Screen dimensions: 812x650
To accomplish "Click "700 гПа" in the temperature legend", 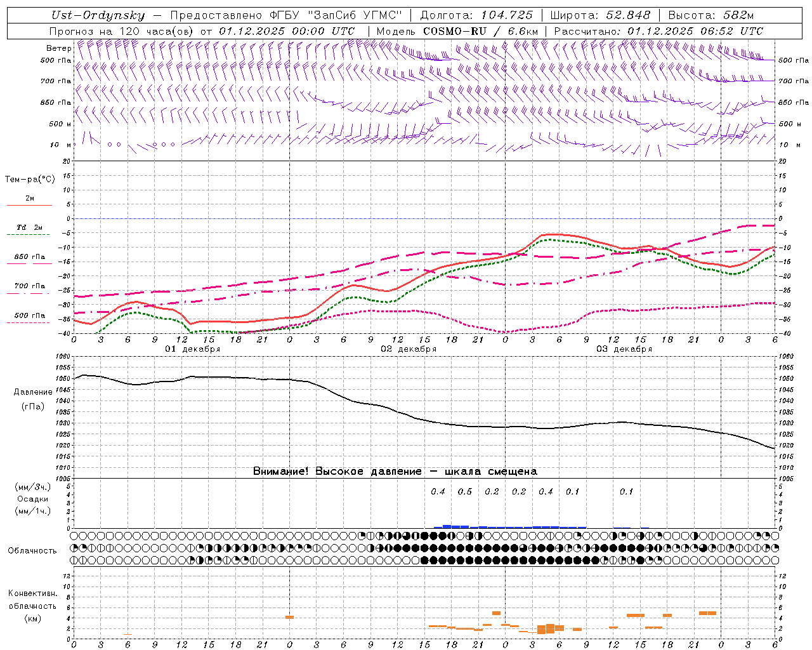I will pos(29,286).
